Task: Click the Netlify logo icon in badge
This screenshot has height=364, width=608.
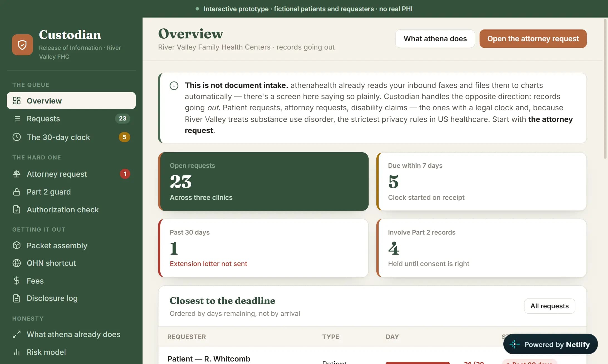Action: [x=514, y=344]
